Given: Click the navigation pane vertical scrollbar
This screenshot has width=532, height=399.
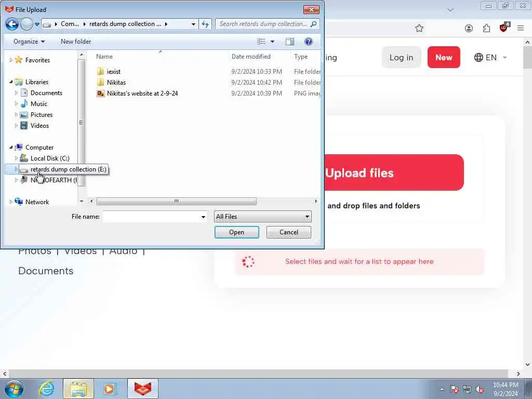Looking at the screenshot, I should (81, 123).
